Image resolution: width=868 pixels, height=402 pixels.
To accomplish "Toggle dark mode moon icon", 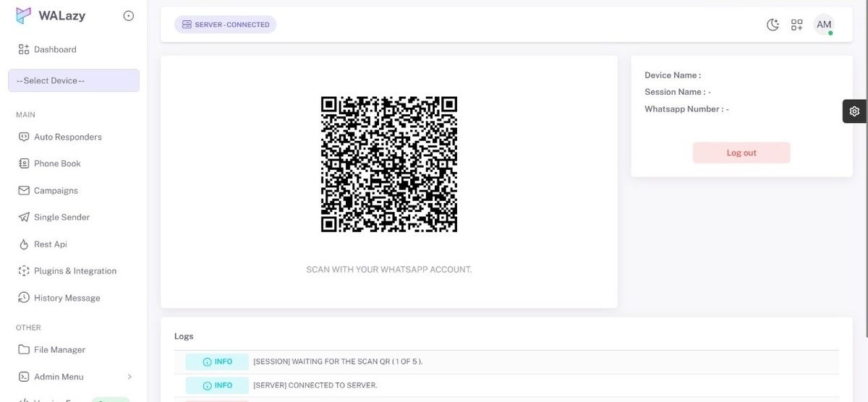I will point(773,25).
